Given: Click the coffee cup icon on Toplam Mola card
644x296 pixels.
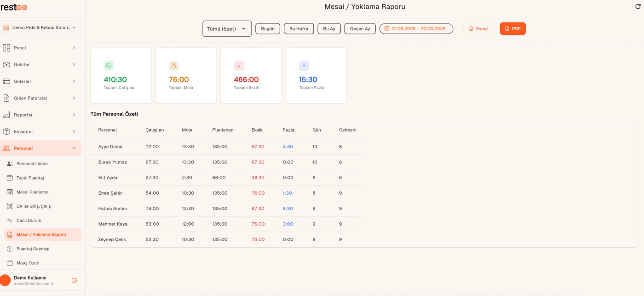Looking at the screenshot, I should click(x=174, y=66).
